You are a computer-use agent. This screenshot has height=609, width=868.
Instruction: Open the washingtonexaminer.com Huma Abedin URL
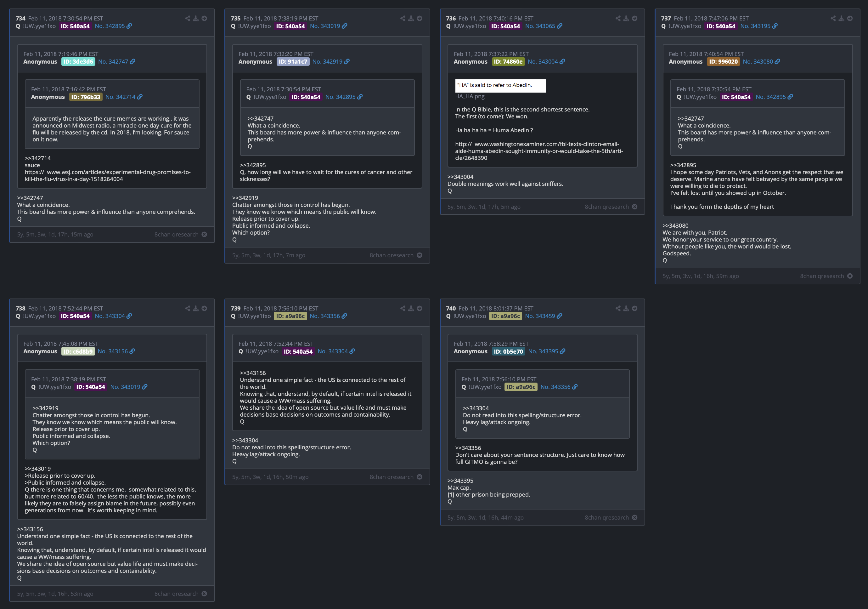539,151
